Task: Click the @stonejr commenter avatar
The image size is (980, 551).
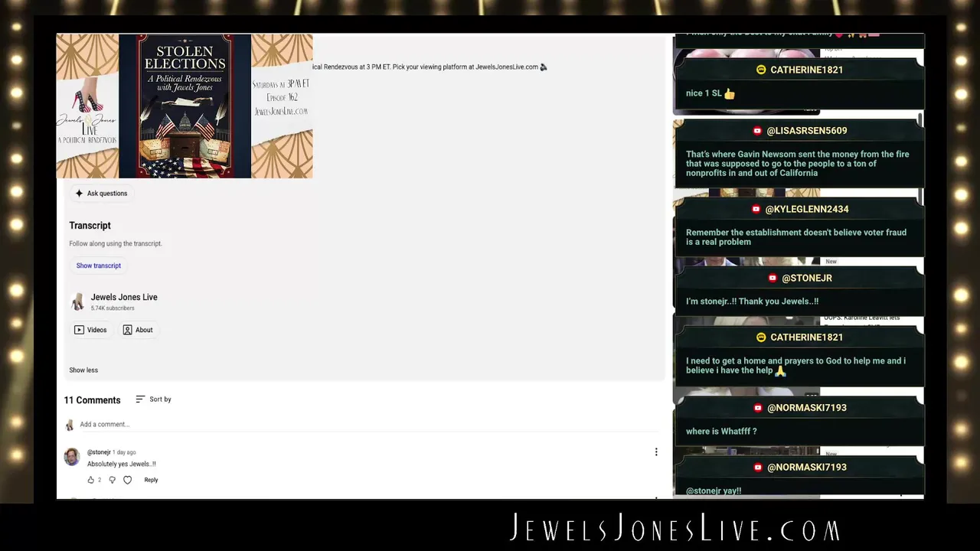Action: [x=72, y=457]
